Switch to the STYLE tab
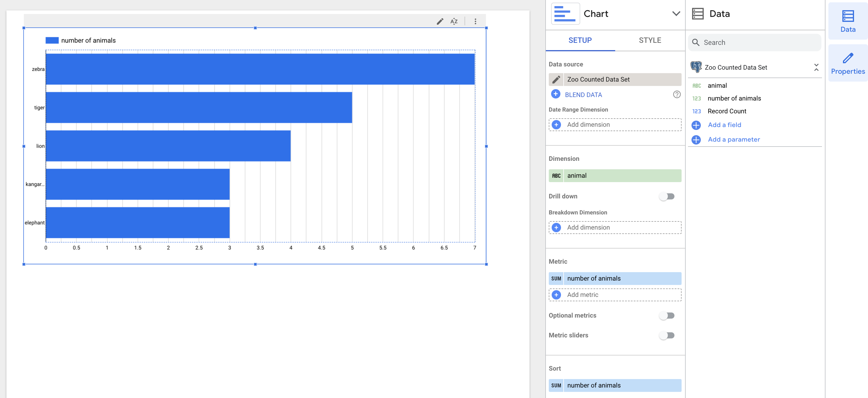 pos(650,40)
